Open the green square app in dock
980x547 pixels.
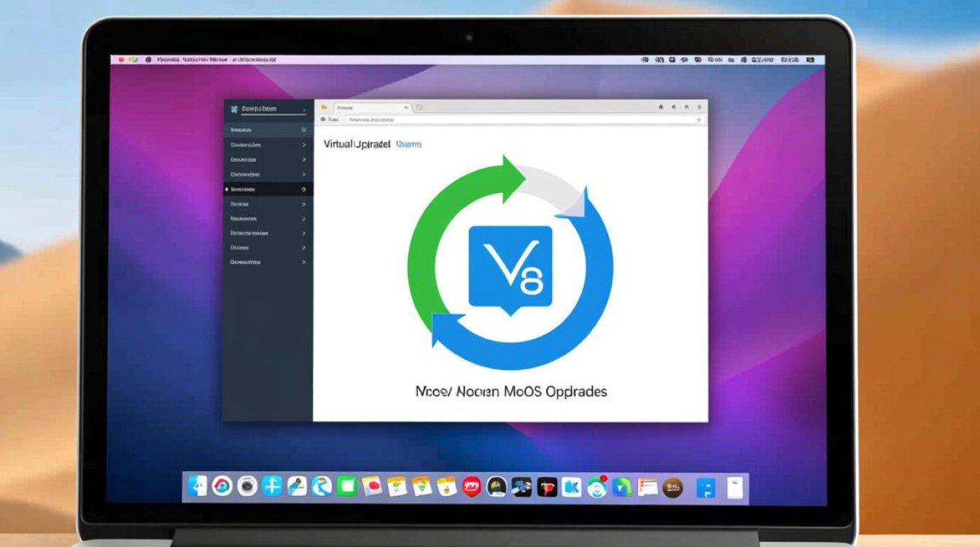click(x=346, y=486)
